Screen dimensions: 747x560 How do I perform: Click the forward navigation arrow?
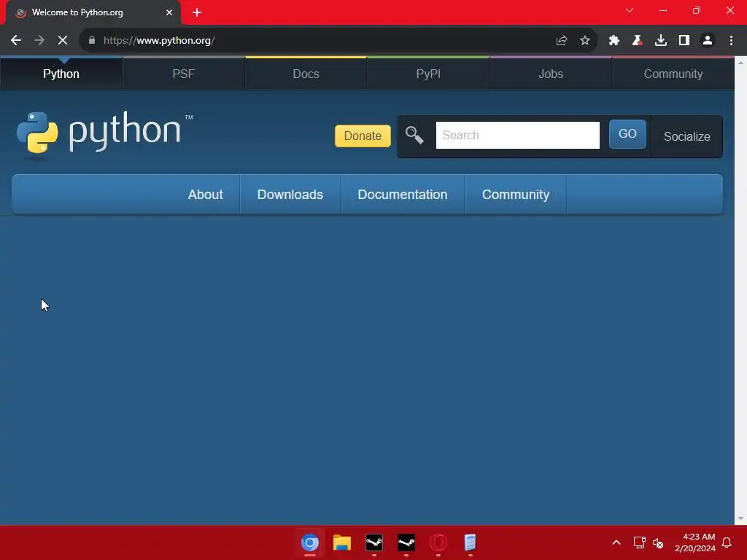[x=39, y=41]
